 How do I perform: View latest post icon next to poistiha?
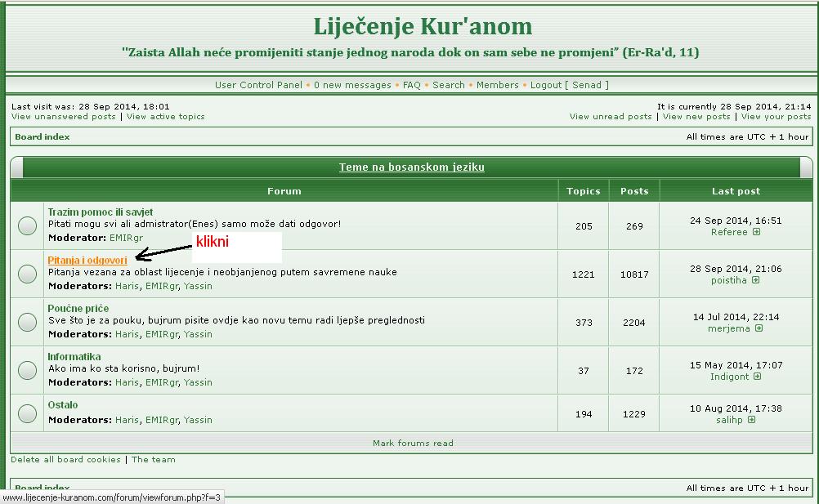[755, 280]
